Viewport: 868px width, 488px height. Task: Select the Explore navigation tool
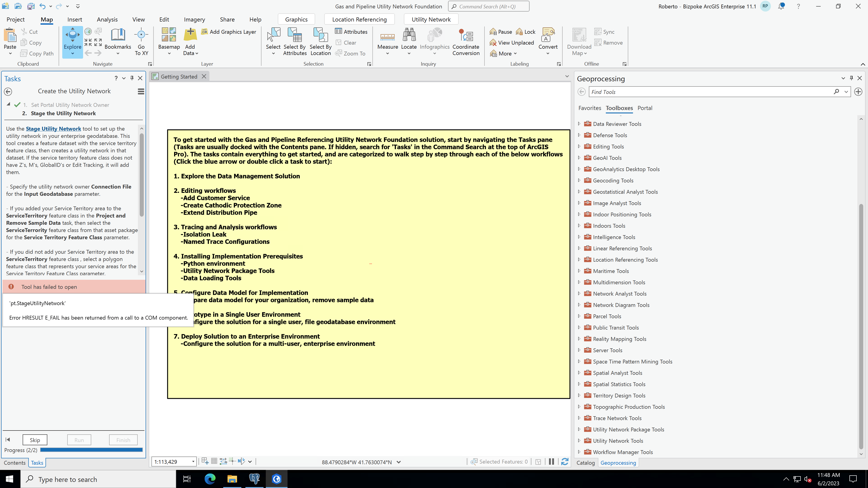pyautogui.click(x=72, y=42)
